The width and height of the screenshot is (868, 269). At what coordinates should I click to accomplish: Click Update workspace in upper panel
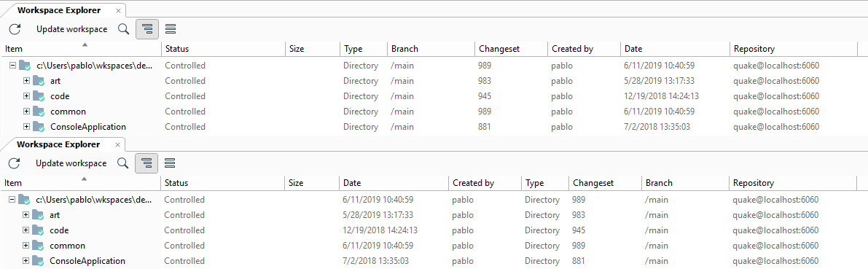pos(72,28)
